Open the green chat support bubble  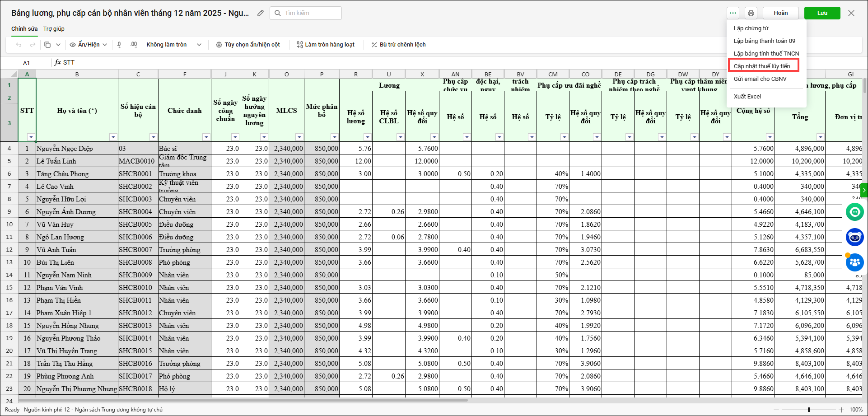[854, 212]
